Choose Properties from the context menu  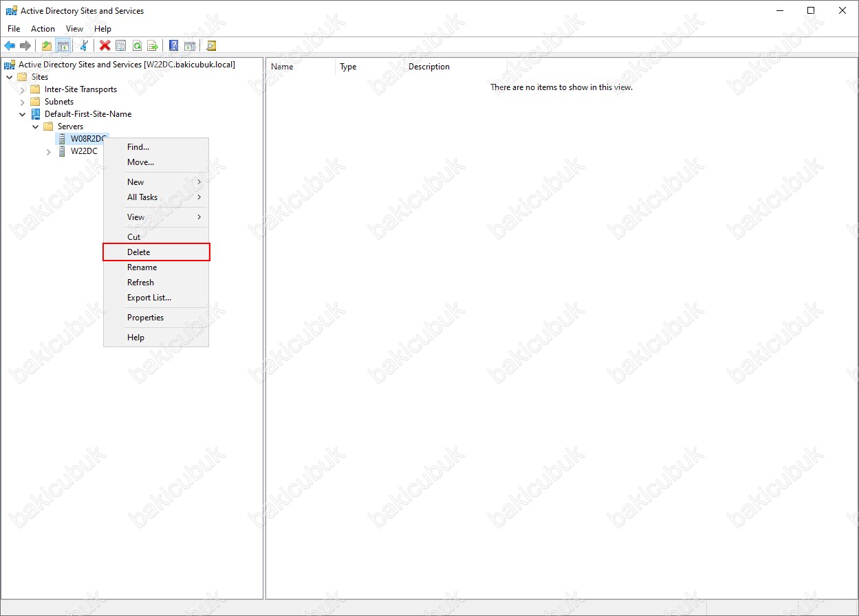(x=156, y=318)
